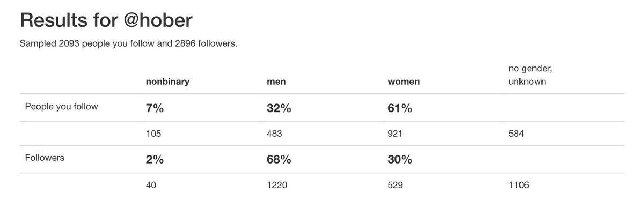Click the 68% men followers percentage
Screen dimensions: 644x200
pyautogui.click(x=279, y=160)
